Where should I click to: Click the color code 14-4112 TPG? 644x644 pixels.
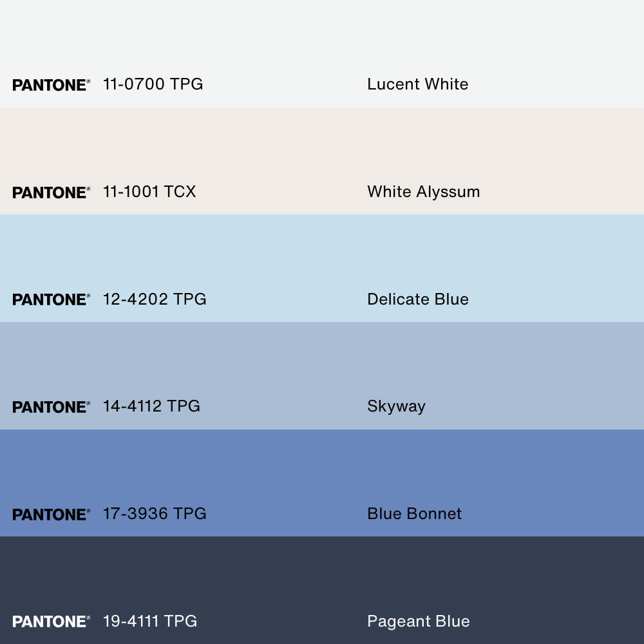point(151,406)
